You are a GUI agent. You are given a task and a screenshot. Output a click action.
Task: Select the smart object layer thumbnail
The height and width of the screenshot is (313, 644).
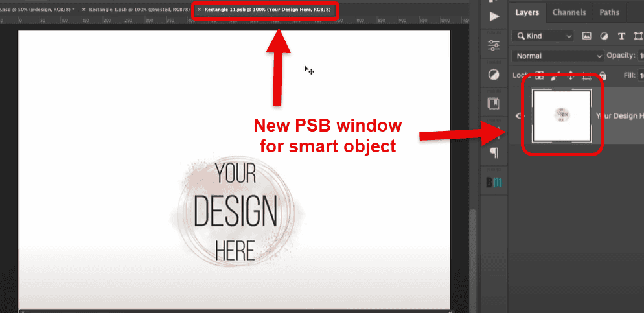tap(562, 116)
